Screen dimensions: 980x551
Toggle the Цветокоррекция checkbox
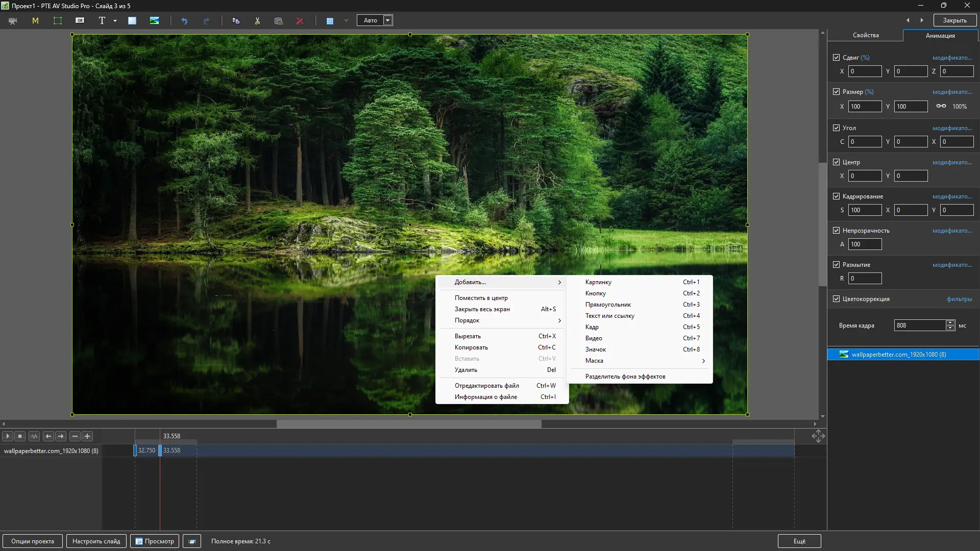(836, 299)
